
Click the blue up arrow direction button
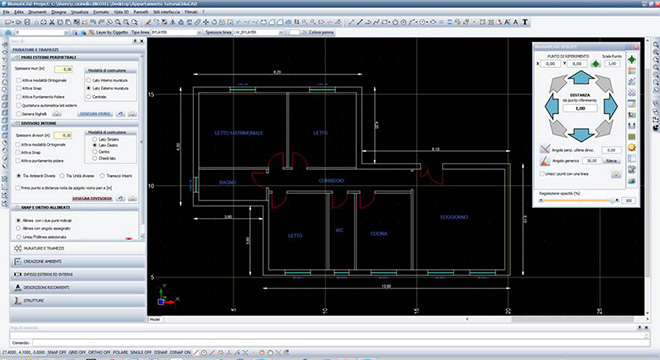[581, 77]
